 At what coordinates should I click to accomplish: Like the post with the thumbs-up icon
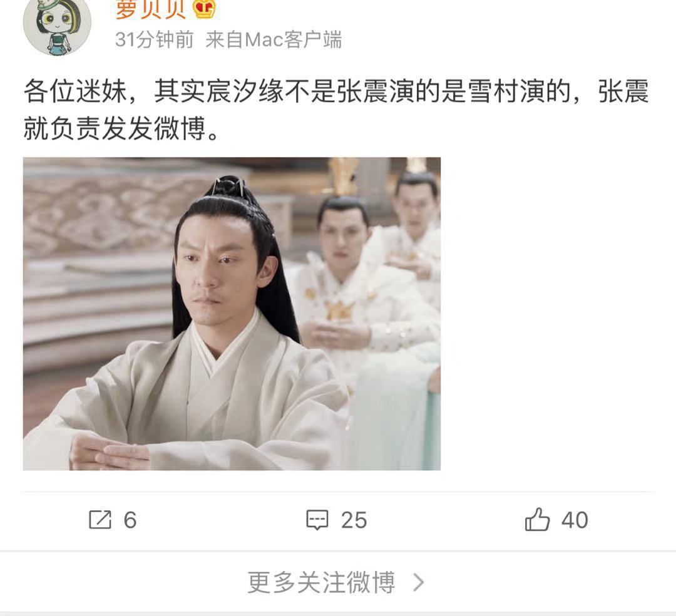[x=537, y=519]
